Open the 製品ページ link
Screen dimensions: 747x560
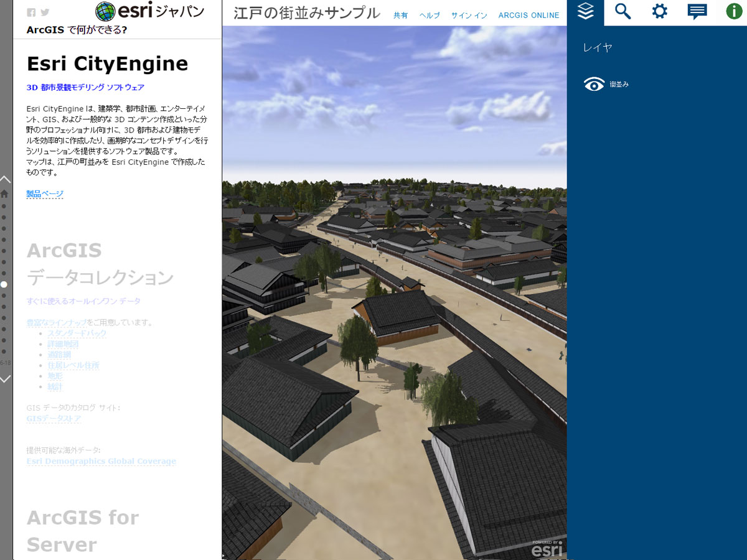point(45,194)
